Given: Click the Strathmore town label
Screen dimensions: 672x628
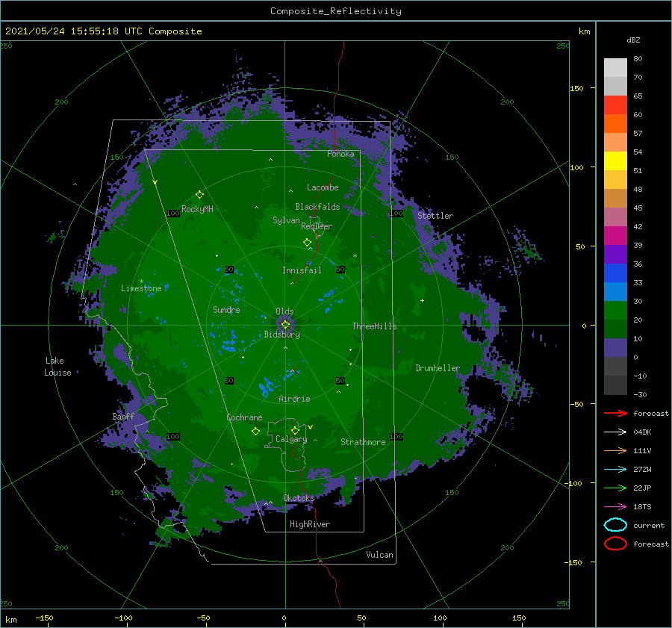Looking at the screenshot, I should pos(363,442).
